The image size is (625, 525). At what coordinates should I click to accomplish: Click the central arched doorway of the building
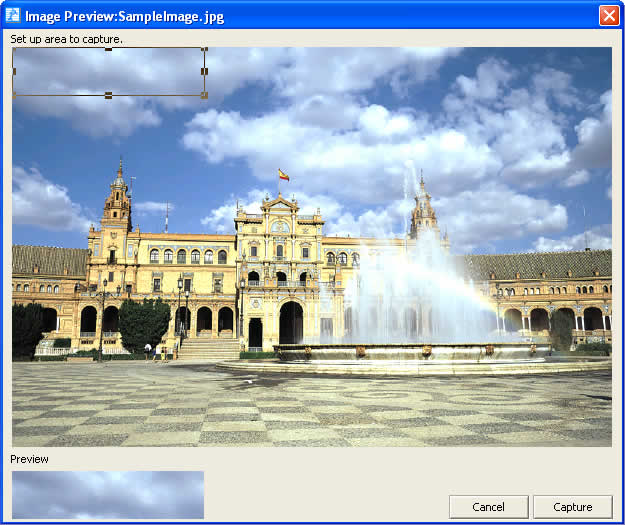[290, 324]
